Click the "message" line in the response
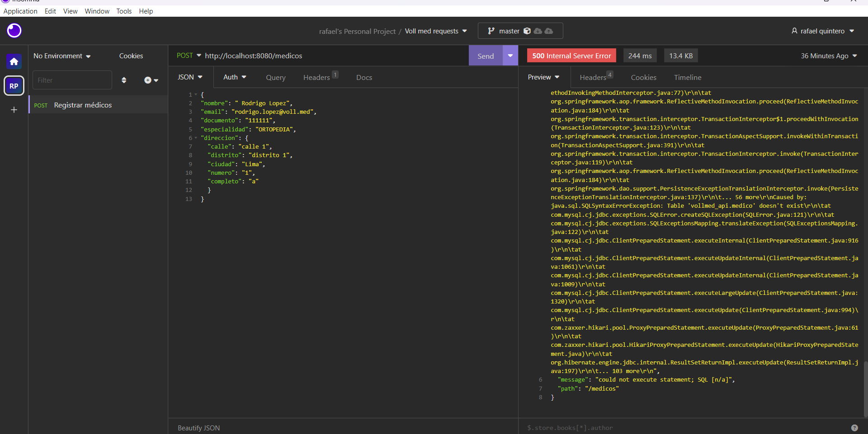The width and height of the screenshot is (868, 434). pos(646,380)
